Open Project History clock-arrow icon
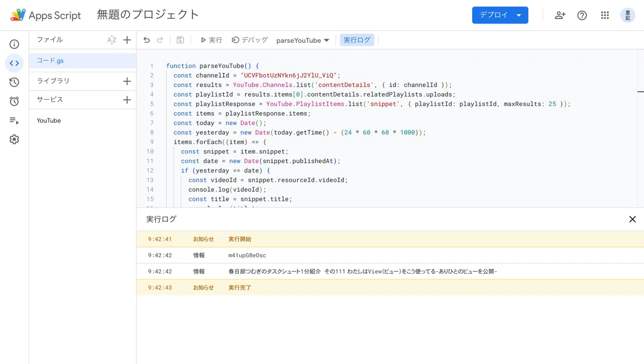The image size is (644, 364). [x=14, y=82]
